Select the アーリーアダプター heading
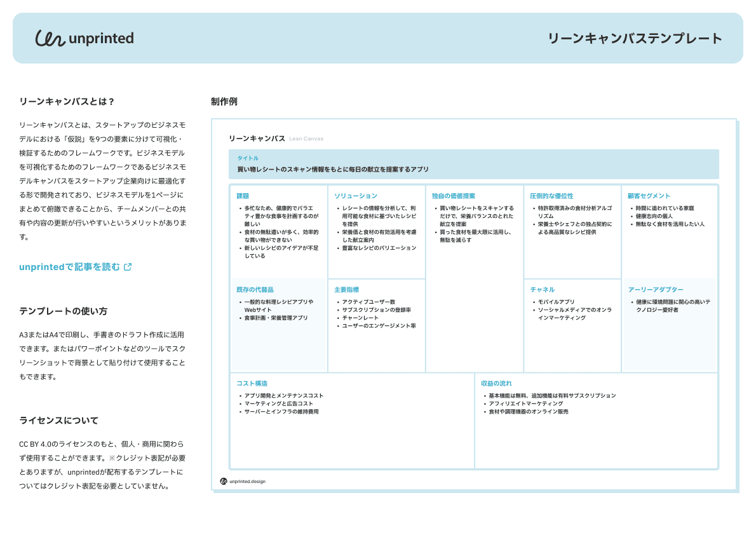This screenshot has height=535, width=756. (656, 290)
